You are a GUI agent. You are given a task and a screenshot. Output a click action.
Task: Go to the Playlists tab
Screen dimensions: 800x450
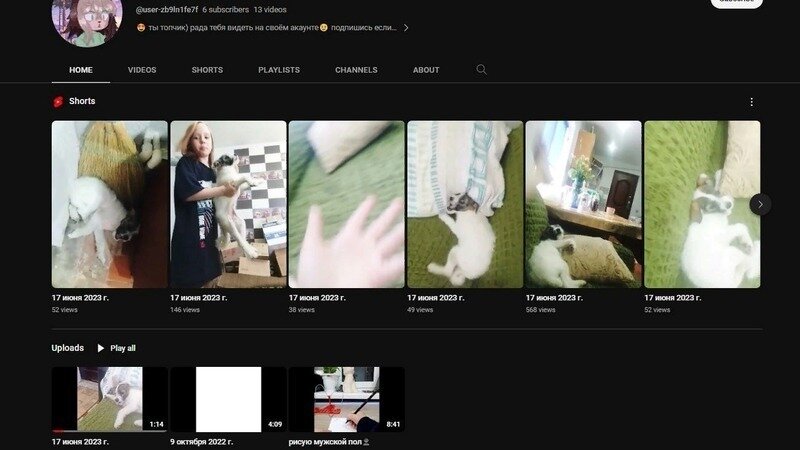(279, 70)
